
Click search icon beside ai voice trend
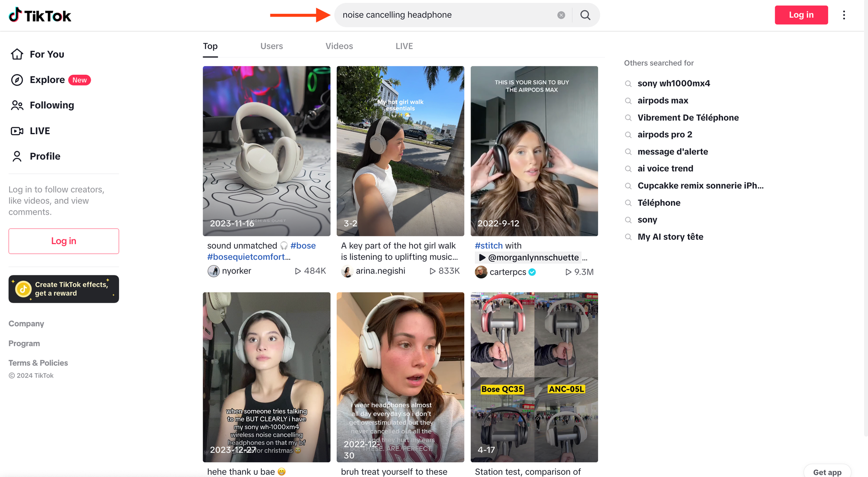[x=628, y=169]
